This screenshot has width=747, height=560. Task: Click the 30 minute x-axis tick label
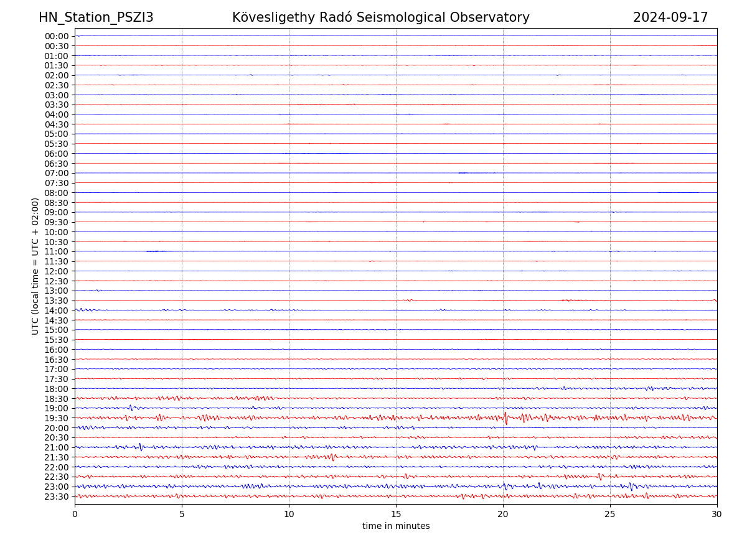(717, 515)
